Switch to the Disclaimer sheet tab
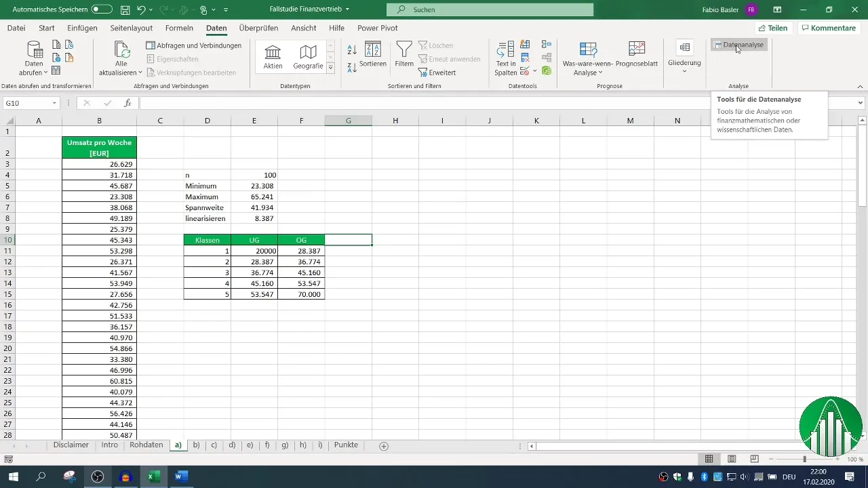 pos(71,445)
